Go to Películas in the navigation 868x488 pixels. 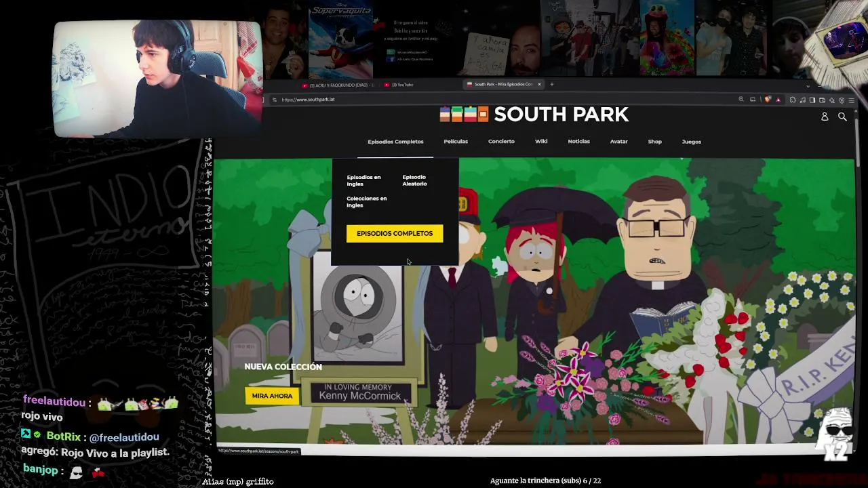pyautogui.click(x=456, y=142)
